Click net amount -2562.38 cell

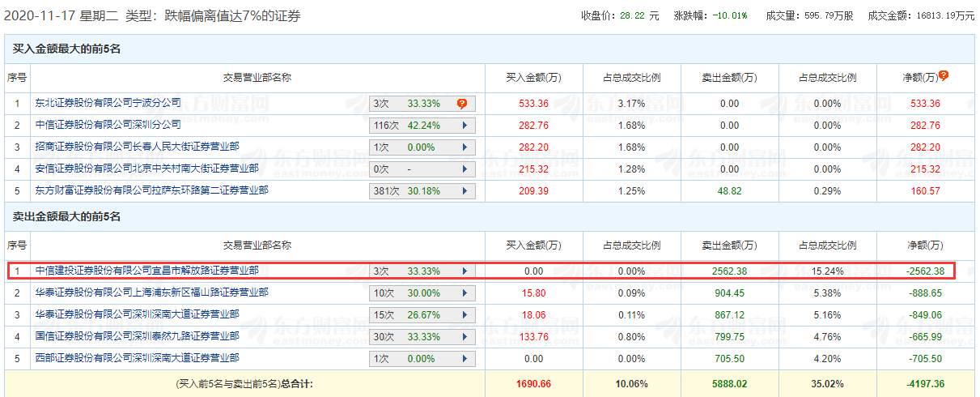pyautogui.click(x=923, y=271)
